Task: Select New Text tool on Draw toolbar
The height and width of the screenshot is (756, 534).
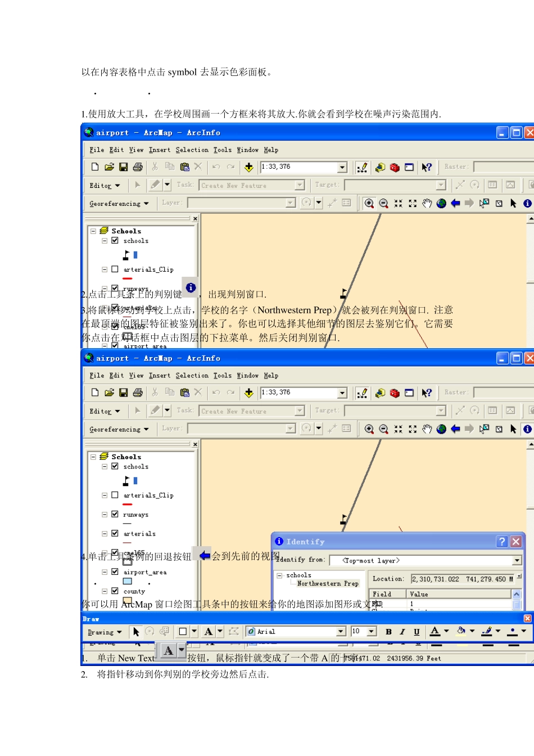Action: click(209, 632)
